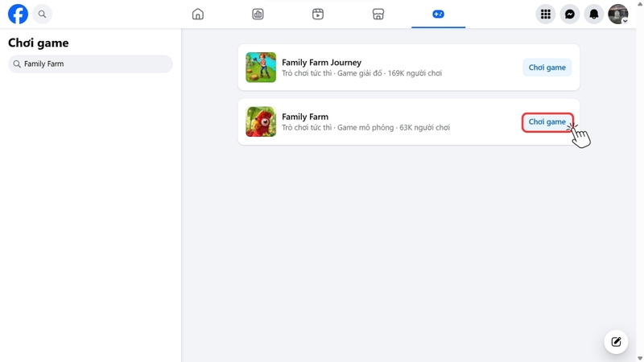Viewport: 644px width, 362px height.
Task: Click the Family Farm title text
Action: 305,117
